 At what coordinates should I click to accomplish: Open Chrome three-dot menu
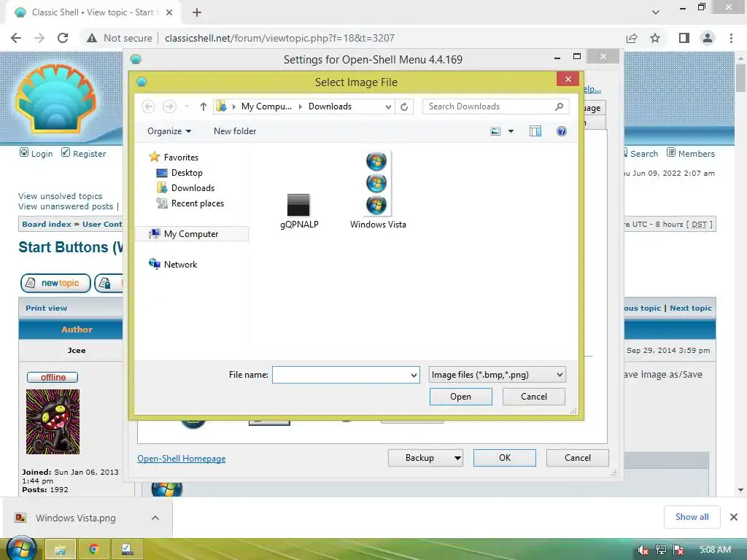(x=731, y=38)
